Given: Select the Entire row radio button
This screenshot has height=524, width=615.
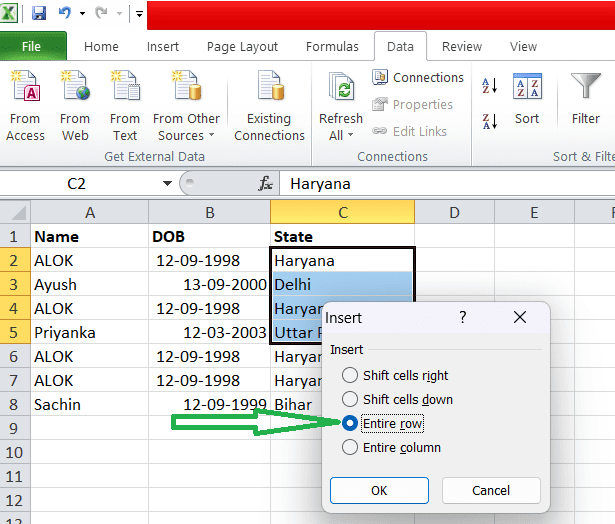Looking at the screenshot, I should point(349,423).
